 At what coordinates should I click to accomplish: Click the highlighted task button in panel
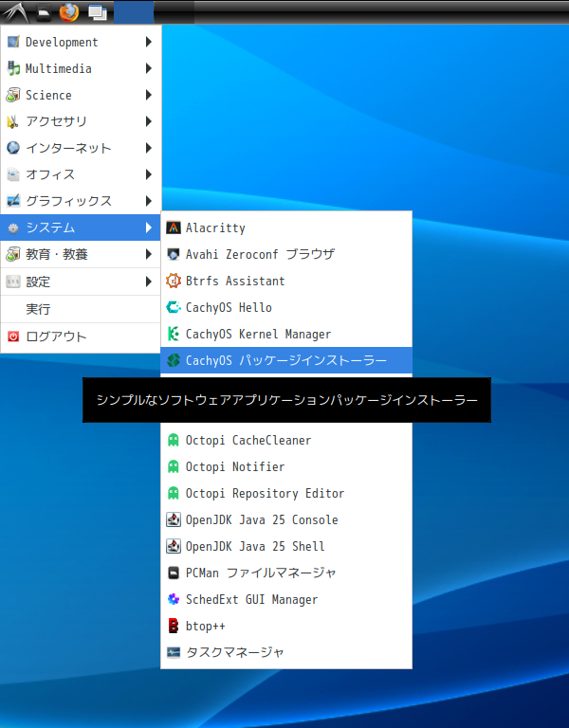[x=134, y=12]
